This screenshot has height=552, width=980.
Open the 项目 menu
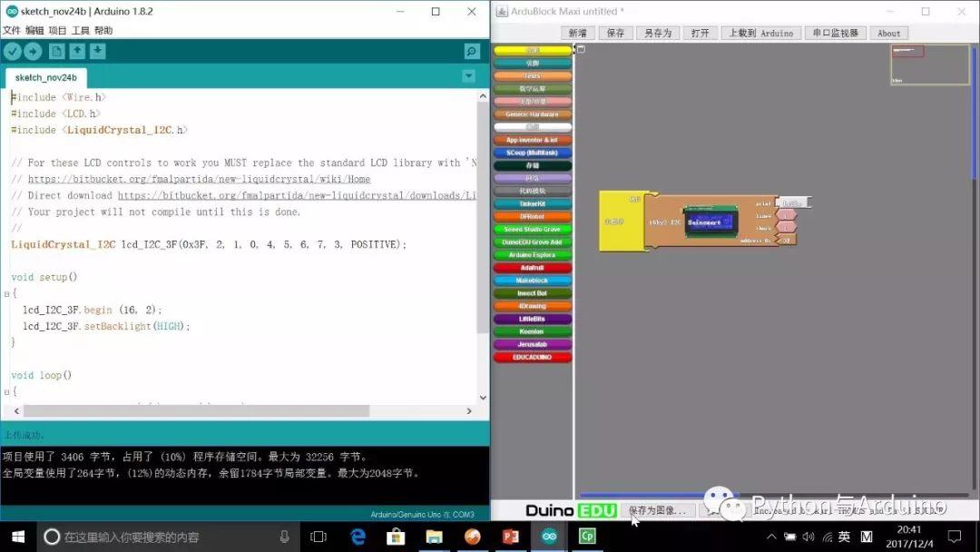pos(57,30)
